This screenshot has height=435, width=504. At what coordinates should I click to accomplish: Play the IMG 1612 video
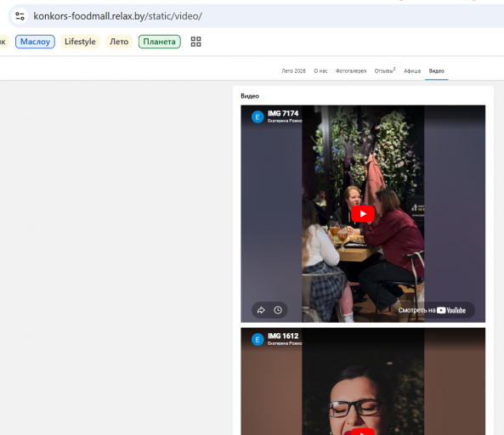point(363,432)
